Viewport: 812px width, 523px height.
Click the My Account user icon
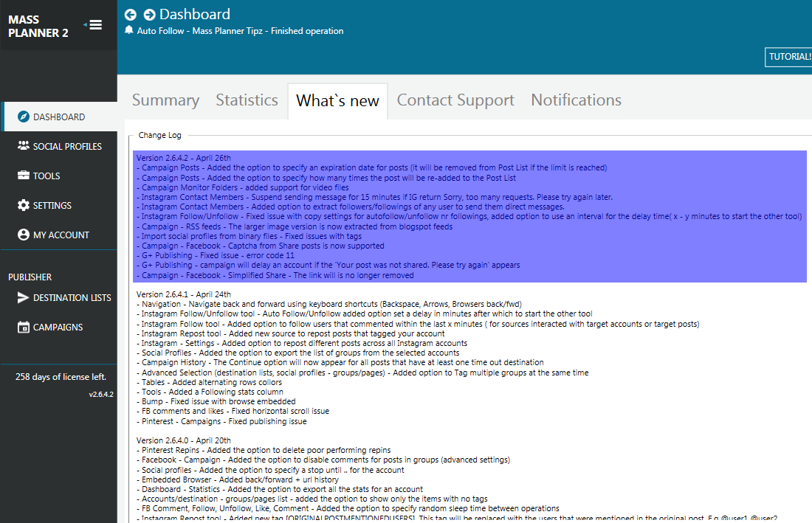(x=23, y=235)
